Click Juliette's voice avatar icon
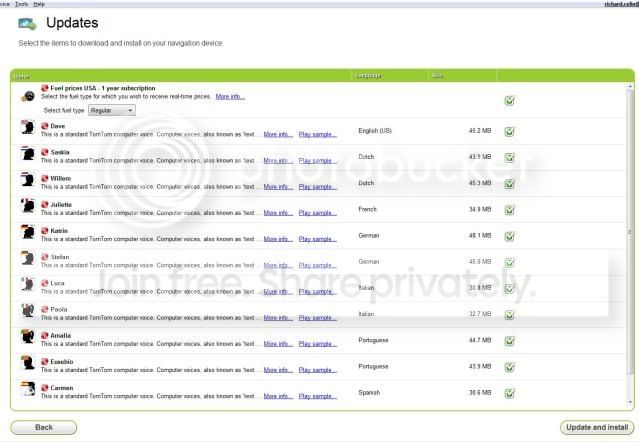639x442 pixels. pyautogui.click(x=27, y=205)
